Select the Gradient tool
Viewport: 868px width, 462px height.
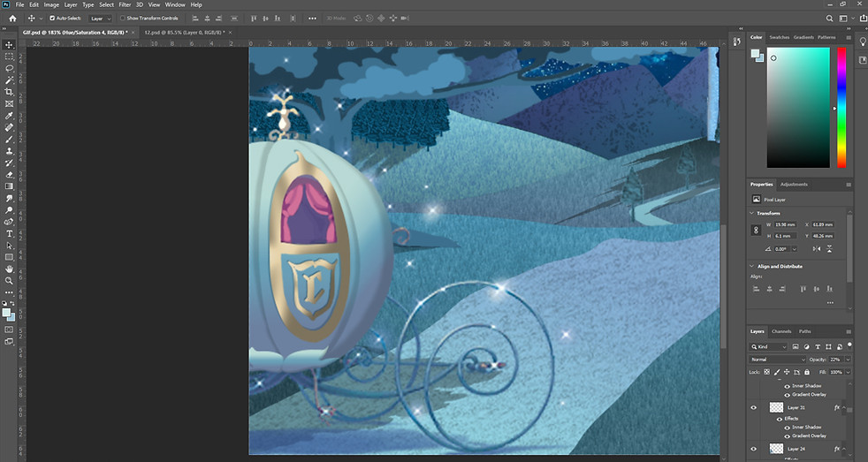click(x=9, y=186)
